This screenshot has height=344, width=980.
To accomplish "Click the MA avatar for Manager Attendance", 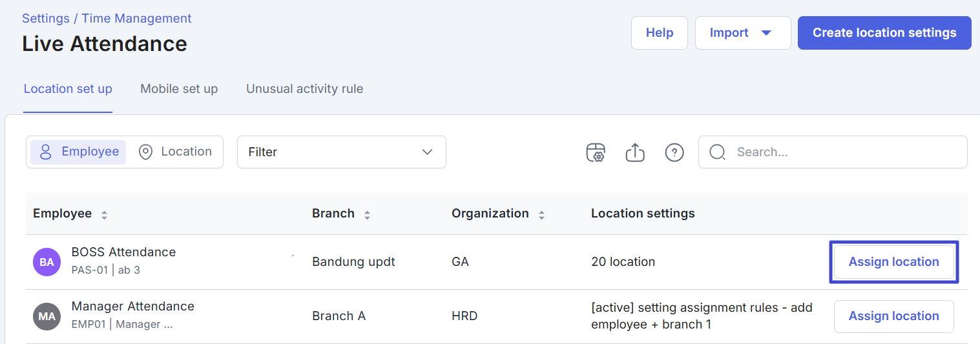I will [x=47, y=316].
